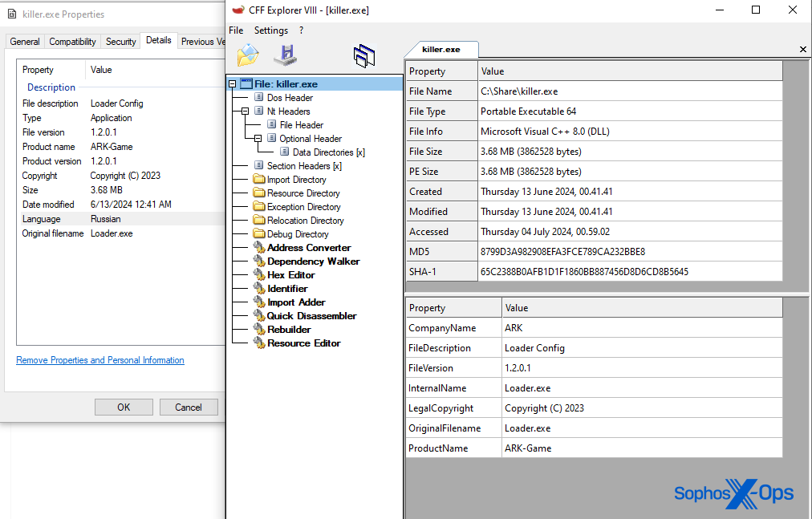Select the Dos Header tree node
The height and width of the screenshot is (519, 812).
pyautogui.click(x=290, y=97)
